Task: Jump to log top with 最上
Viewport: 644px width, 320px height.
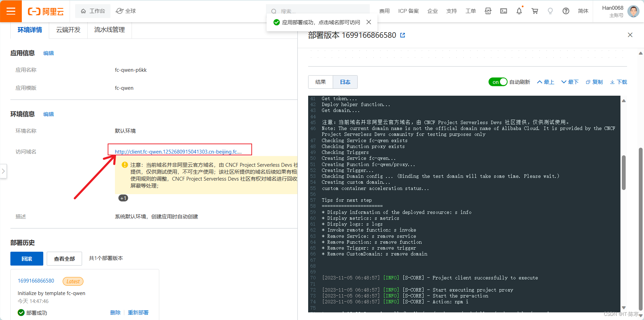Action: click(x=546, y=82)
